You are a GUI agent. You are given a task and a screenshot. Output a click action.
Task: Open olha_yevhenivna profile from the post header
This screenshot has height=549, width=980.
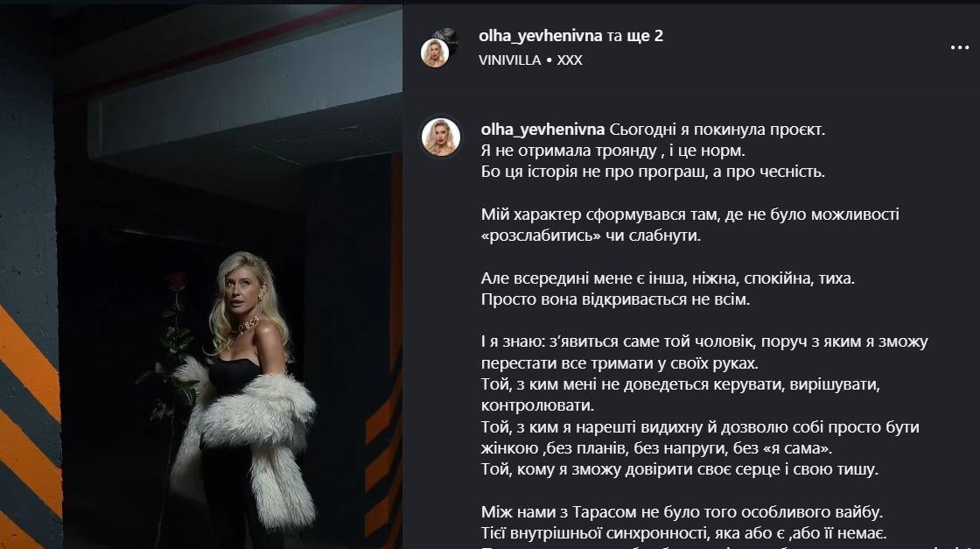540,36
